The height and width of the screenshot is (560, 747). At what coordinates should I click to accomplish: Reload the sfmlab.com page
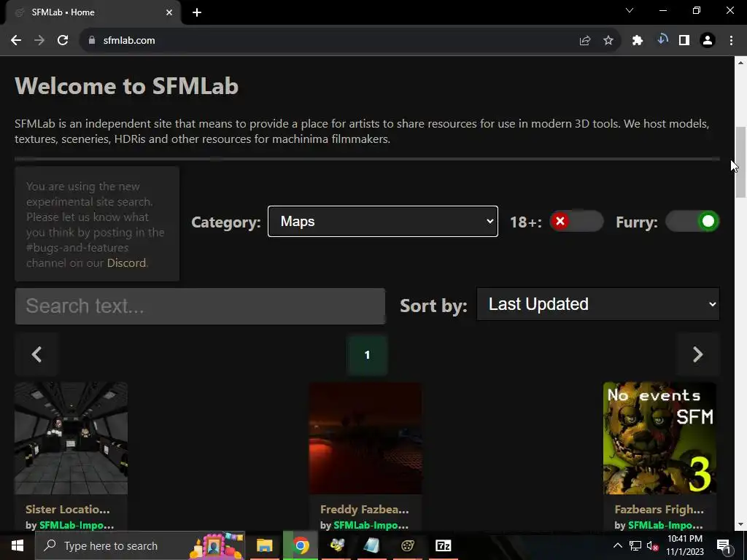[63, 41]
